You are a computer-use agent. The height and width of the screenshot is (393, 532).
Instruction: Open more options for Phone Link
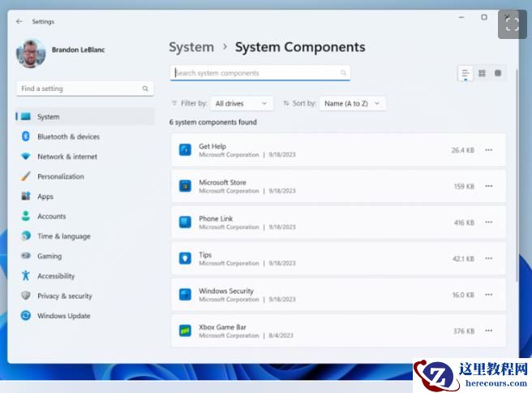(488, 222)
